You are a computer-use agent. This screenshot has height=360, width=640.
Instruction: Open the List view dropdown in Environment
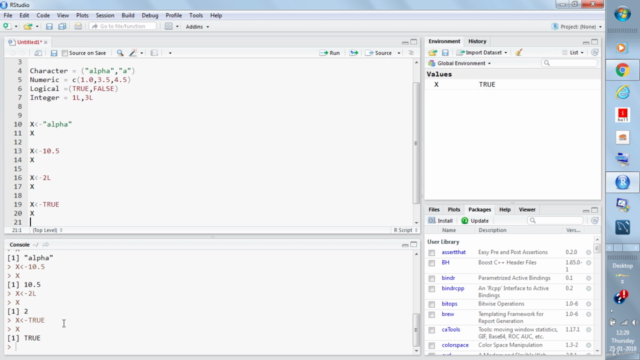click(573, 53)
